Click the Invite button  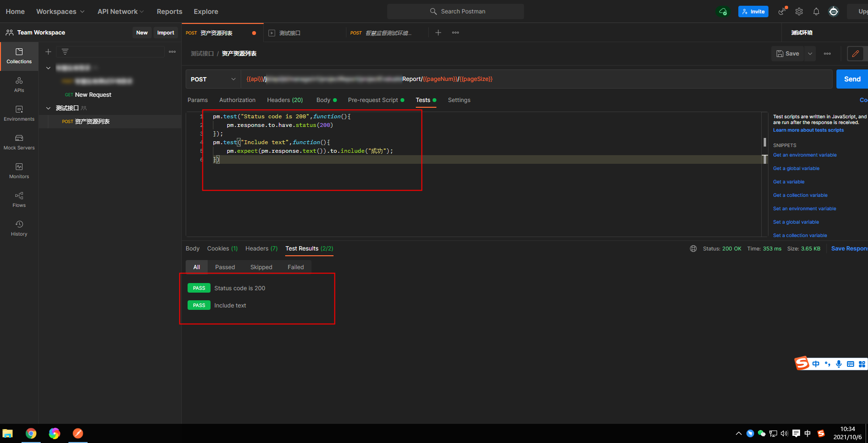click(753, 11)
